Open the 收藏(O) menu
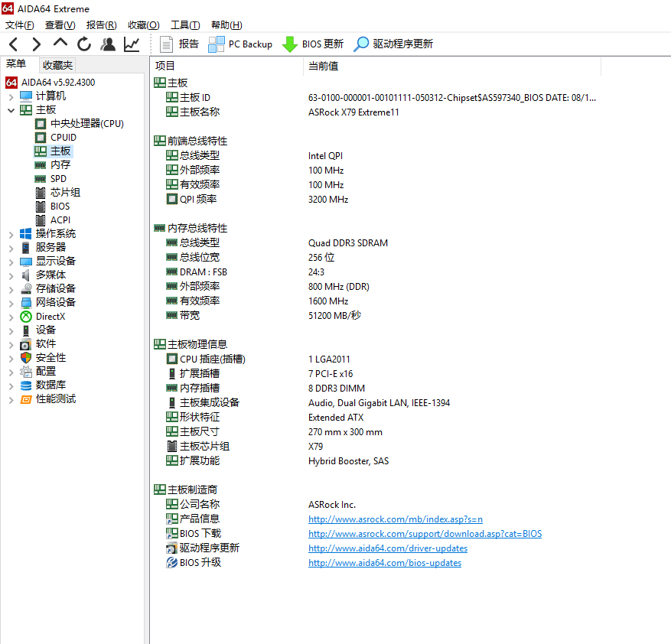Viewport: 671px width, 644px height. click(x=144, y=25)
